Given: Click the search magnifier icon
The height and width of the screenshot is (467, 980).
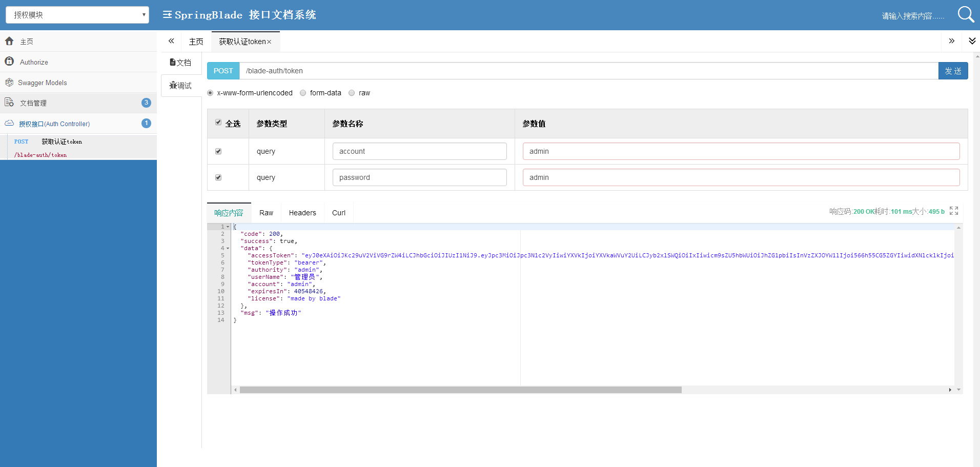Looking at the screenshot, I should pos(966,14).
